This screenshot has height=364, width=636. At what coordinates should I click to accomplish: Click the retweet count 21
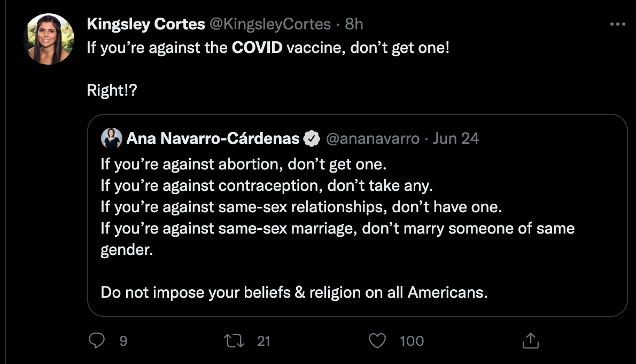click(x=263, y=341)
